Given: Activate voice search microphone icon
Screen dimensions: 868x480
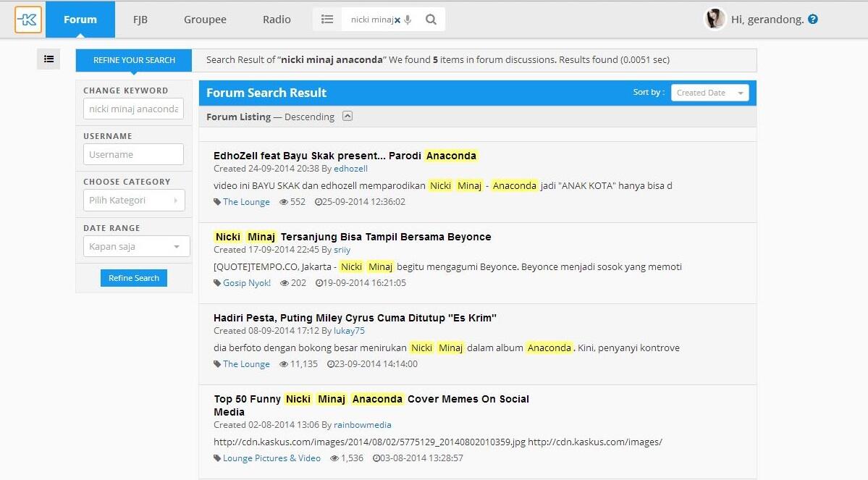Looking at the screenshot, I should point(408,20).
